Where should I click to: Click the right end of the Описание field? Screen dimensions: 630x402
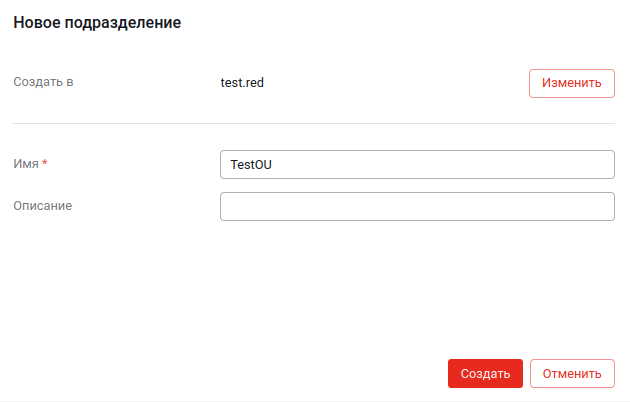(600, 206)
